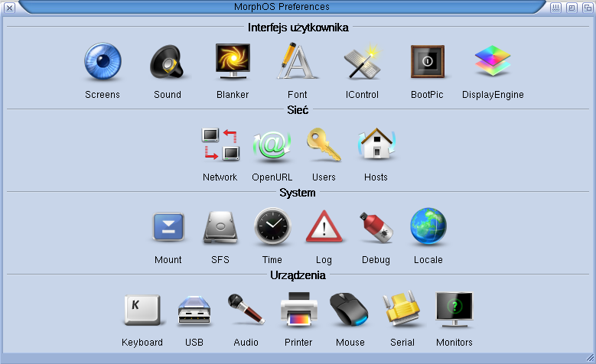Launch the Blanker screensaver settings

pyautogui.click(x=233, y=61)
